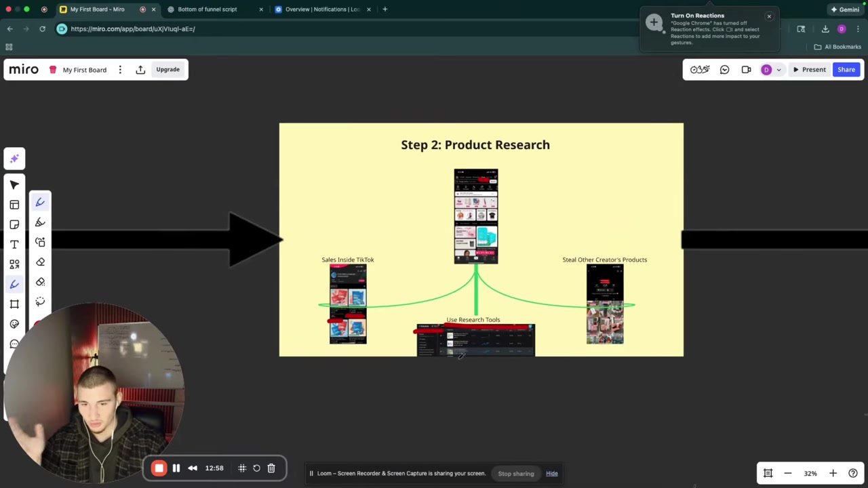Select the sticky note tool
This screenshot has width=868, height=488.
14,224
